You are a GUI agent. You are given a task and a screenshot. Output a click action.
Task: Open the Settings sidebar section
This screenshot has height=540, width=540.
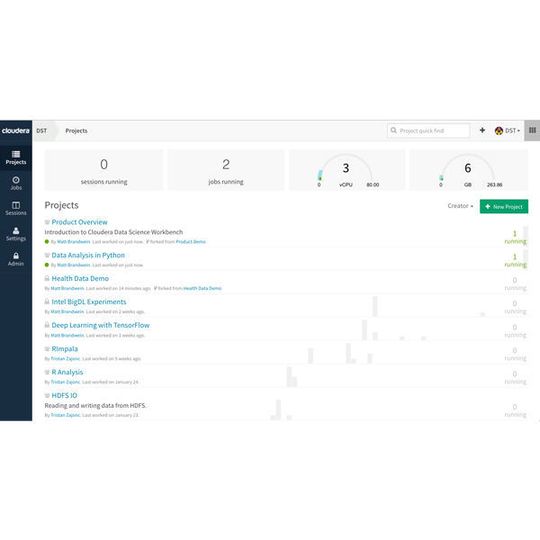click(x=16, y=234)
